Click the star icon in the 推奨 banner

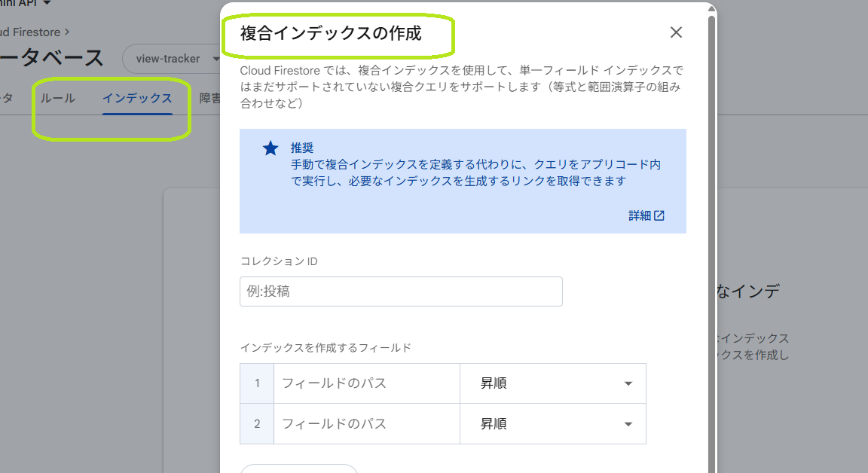270,148
